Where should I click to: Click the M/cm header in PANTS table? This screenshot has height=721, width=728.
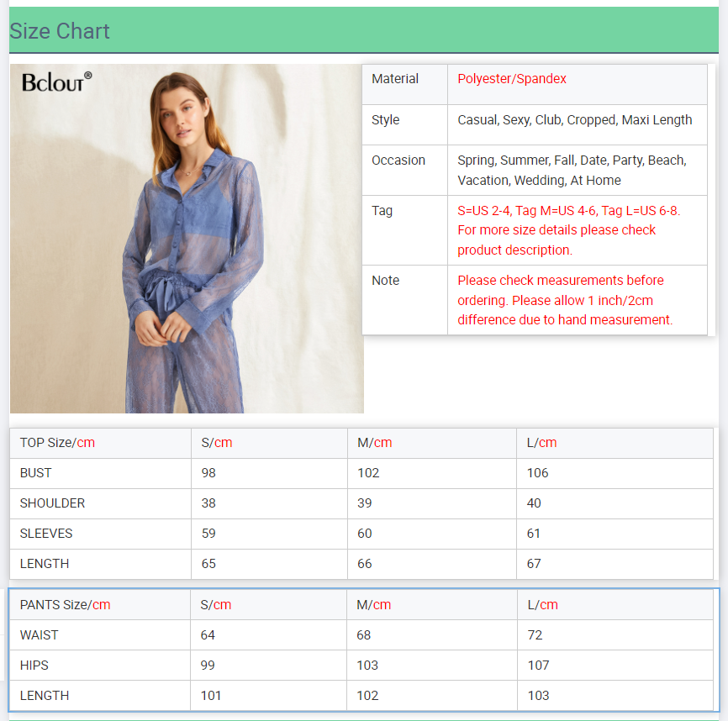pyautogui.click(x=432, y=605)
